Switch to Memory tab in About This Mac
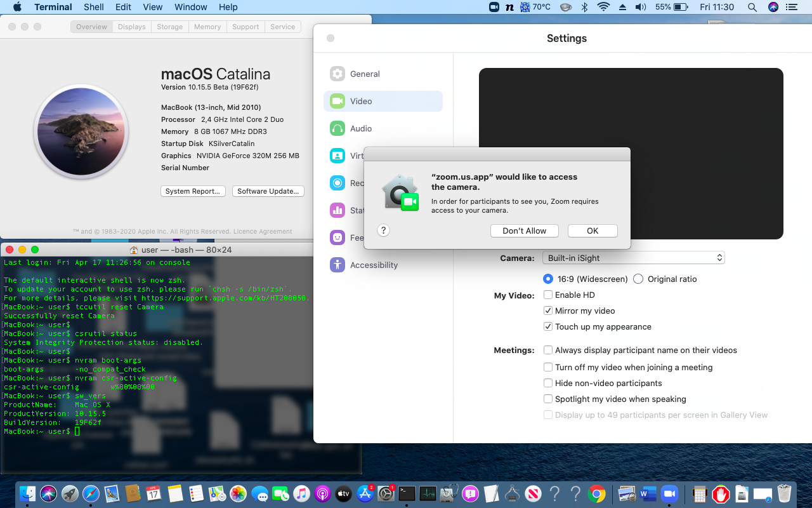812x508 pixels. click(x=207, y=27)
